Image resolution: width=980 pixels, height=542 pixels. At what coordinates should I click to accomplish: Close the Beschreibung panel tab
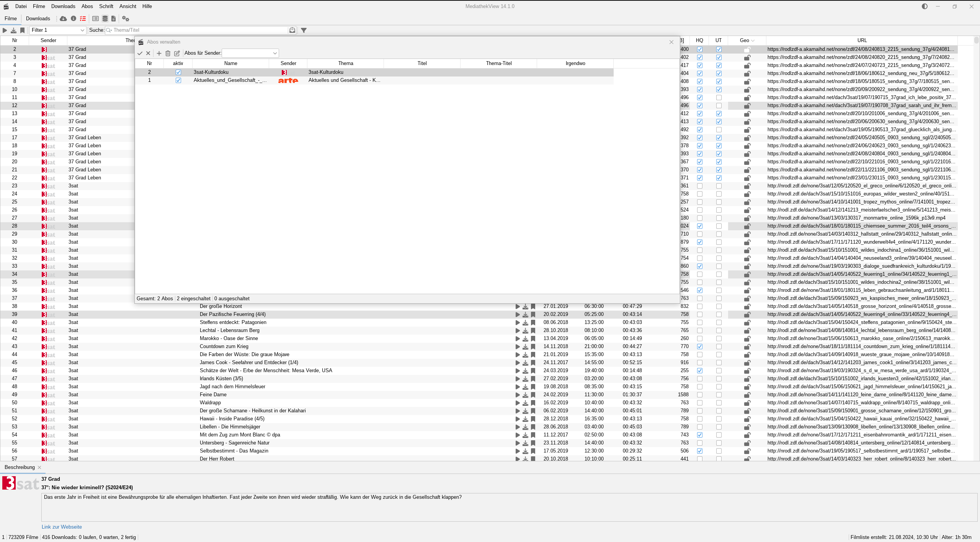pos(39,467)
